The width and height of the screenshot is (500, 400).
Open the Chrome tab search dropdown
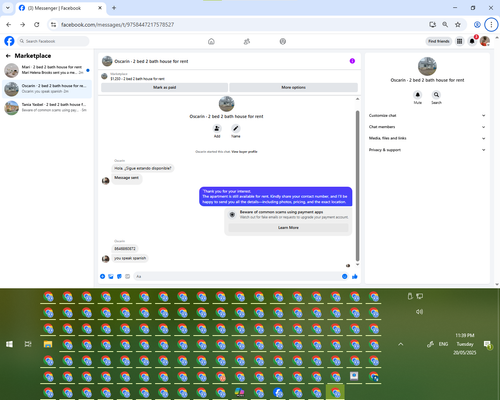8,8
